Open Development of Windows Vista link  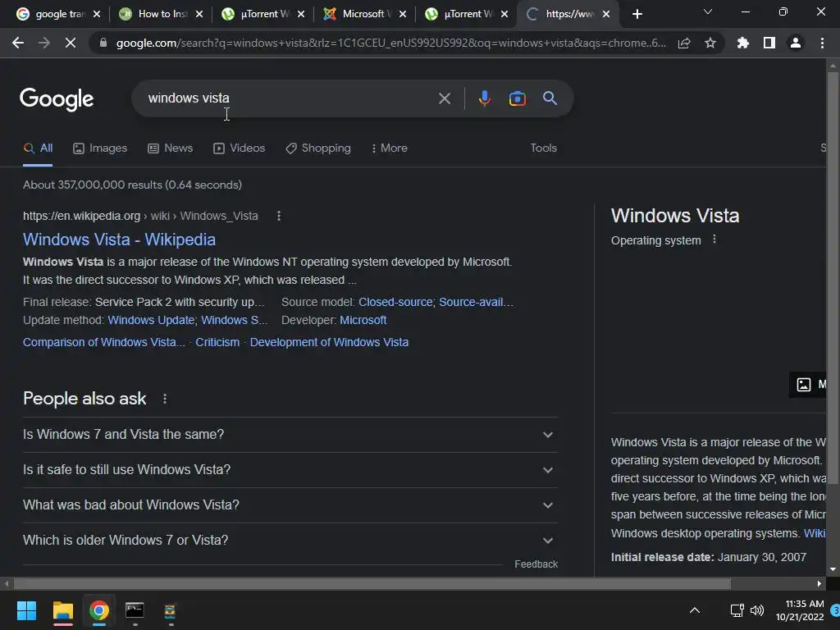[330, 342]
